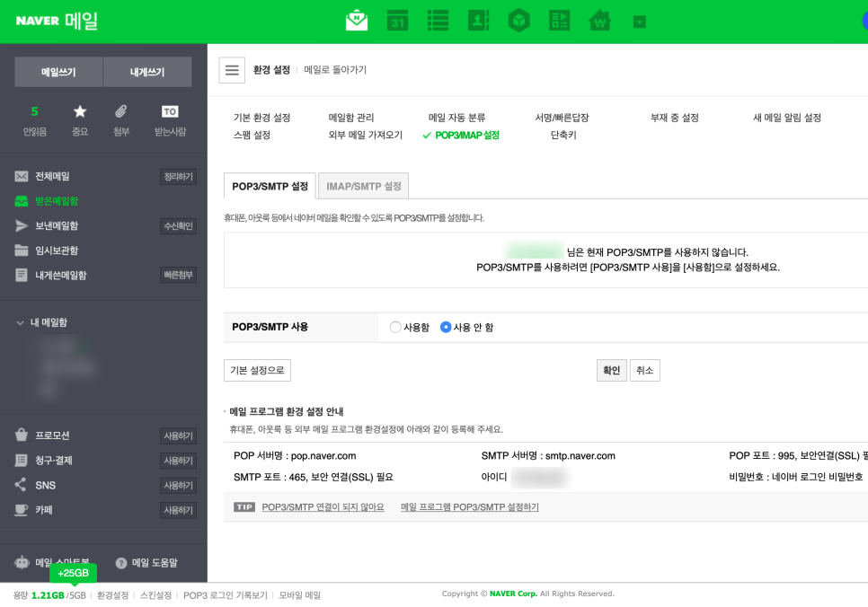
Task: Open the Office document icon in top bar
Action: (559, 21)
